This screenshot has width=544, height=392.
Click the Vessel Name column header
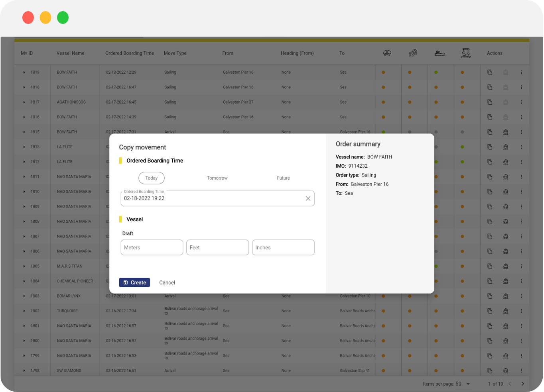[x=70, y=53]
